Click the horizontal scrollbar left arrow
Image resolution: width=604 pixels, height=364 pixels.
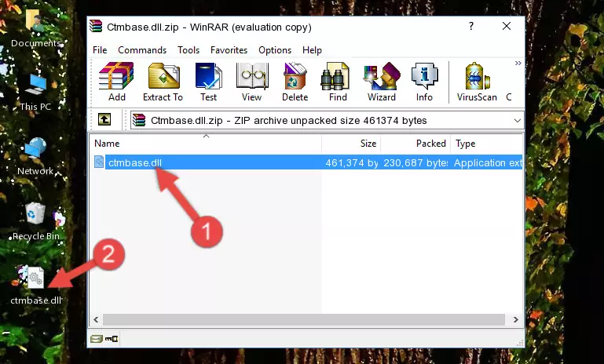pyautogui.click(x=96, y=319)
